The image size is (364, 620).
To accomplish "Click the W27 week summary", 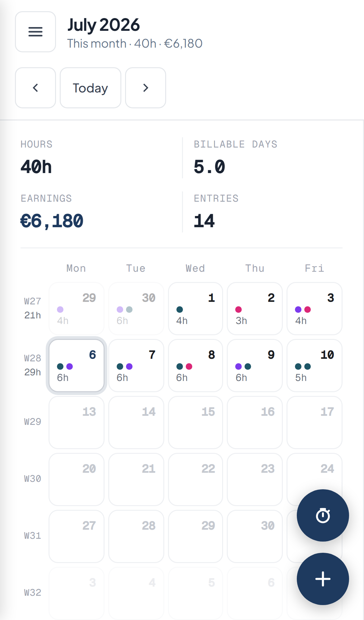I will 33,308.
